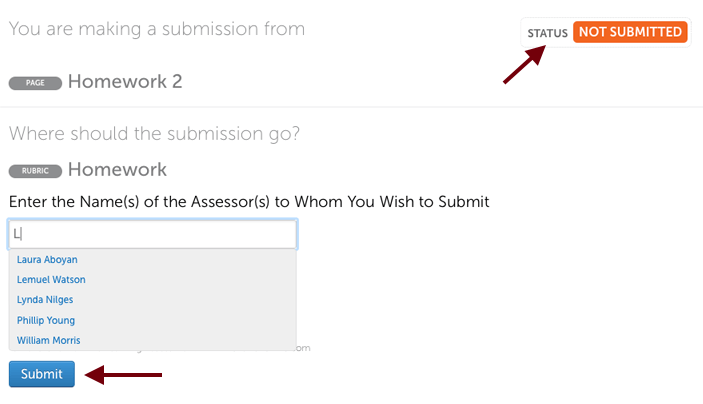
Task: Select Phillip Young from the assessor list
Action: point(46,321)
